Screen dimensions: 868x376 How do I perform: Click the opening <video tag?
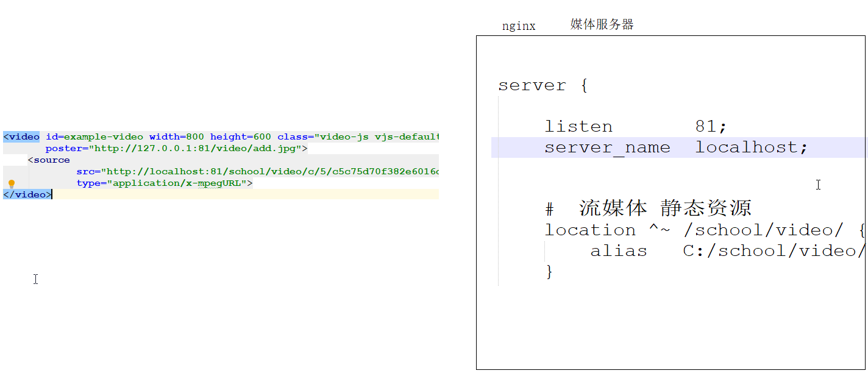pos(21,137)
